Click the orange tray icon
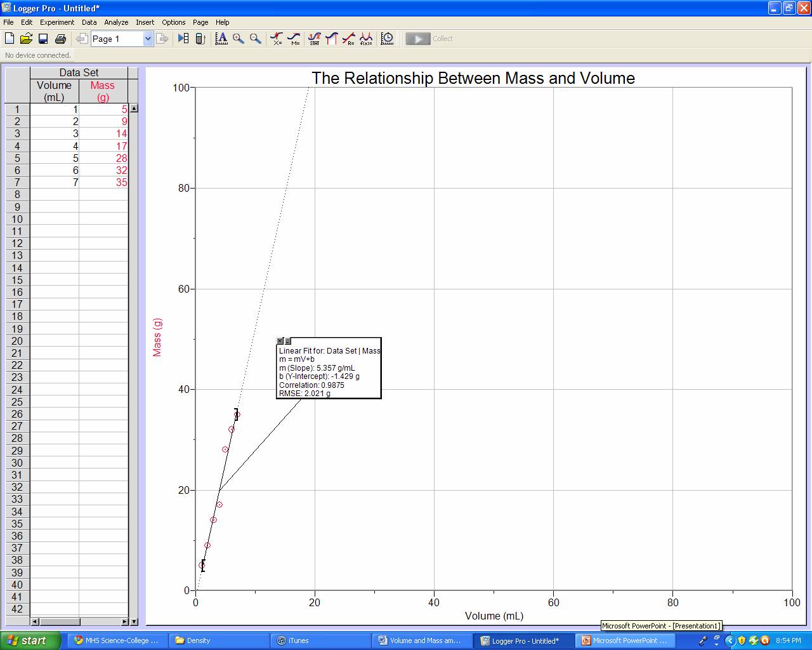Viewport: 812px width, 650px height. [x=765, y=640]
